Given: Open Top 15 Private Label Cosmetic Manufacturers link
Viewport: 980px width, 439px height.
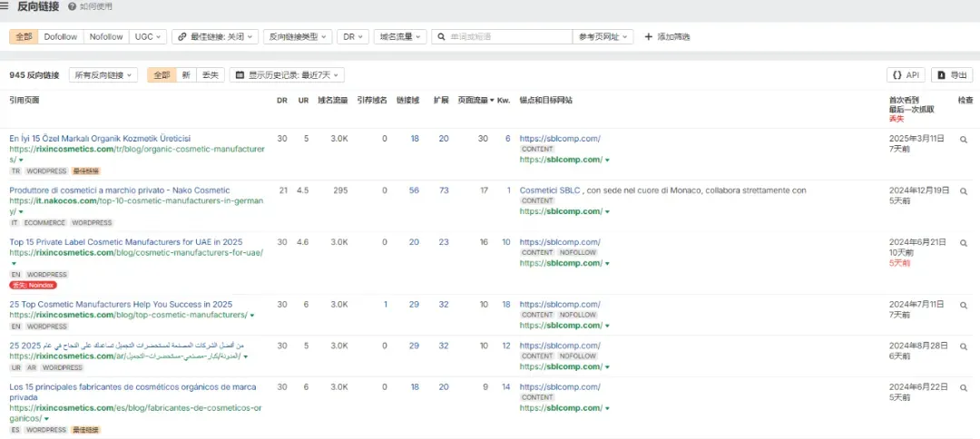Looking at the screenshot, I should (x=125, y=242).
